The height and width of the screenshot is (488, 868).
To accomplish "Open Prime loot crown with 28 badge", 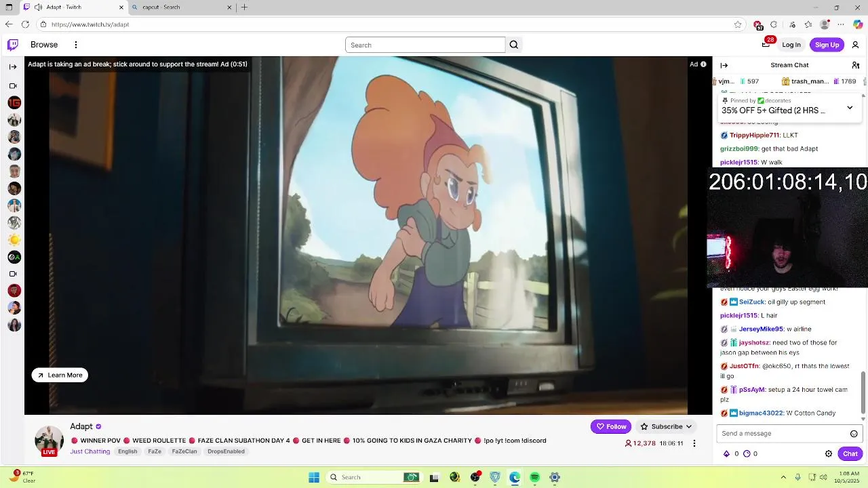I will (x=766, y=43).
